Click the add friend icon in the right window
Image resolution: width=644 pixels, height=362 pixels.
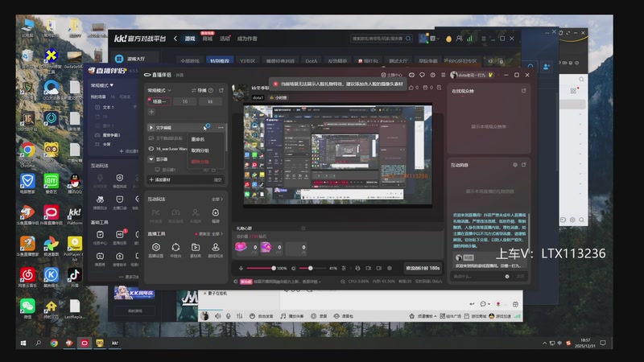click(x=547, y=67)
